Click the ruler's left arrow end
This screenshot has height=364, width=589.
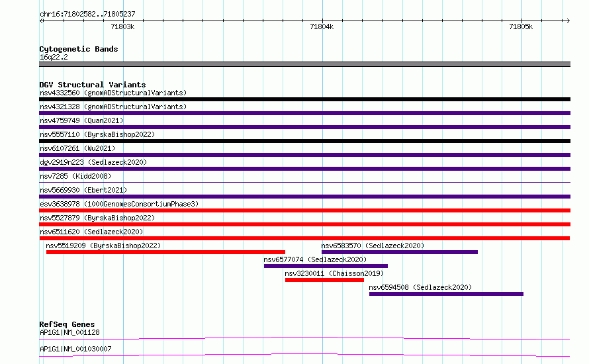point(42,21)
